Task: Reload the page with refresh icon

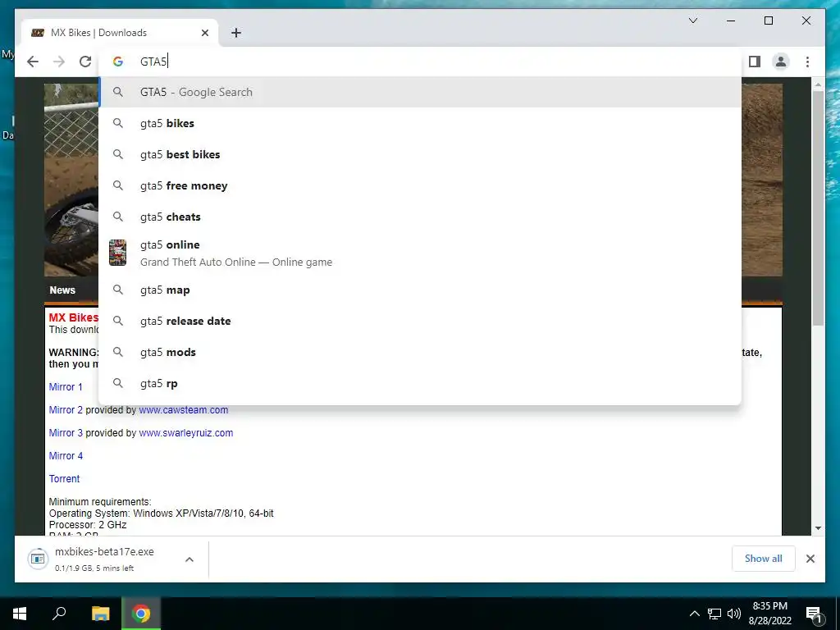Action: (85, 62)
